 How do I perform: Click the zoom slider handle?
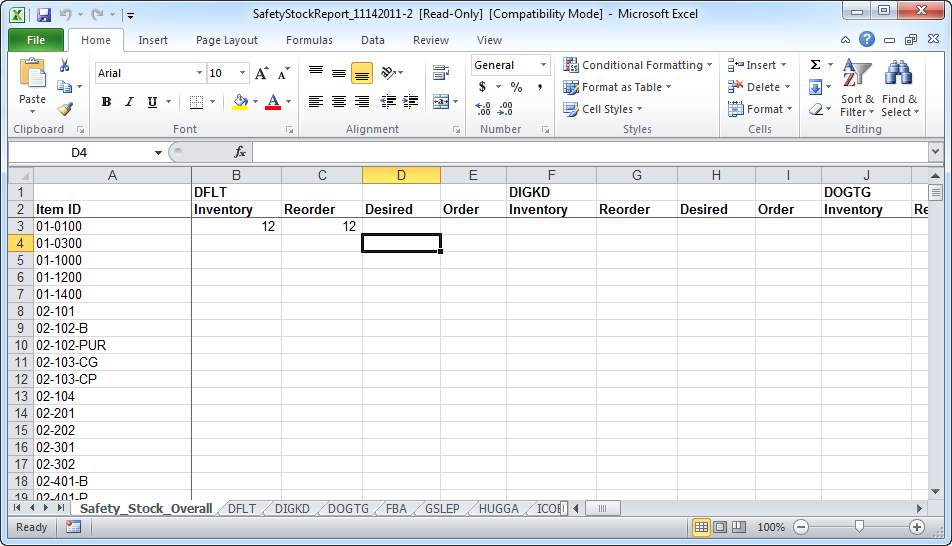click(859, 527)
